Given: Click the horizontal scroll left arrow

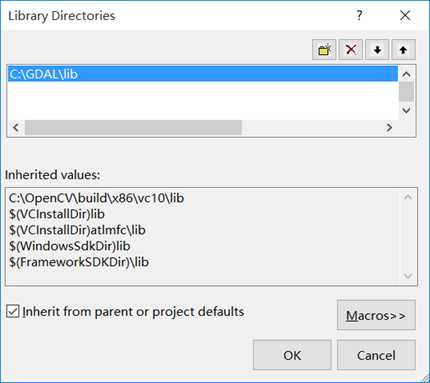Looking at the screenshot, I should coord(16,127).
